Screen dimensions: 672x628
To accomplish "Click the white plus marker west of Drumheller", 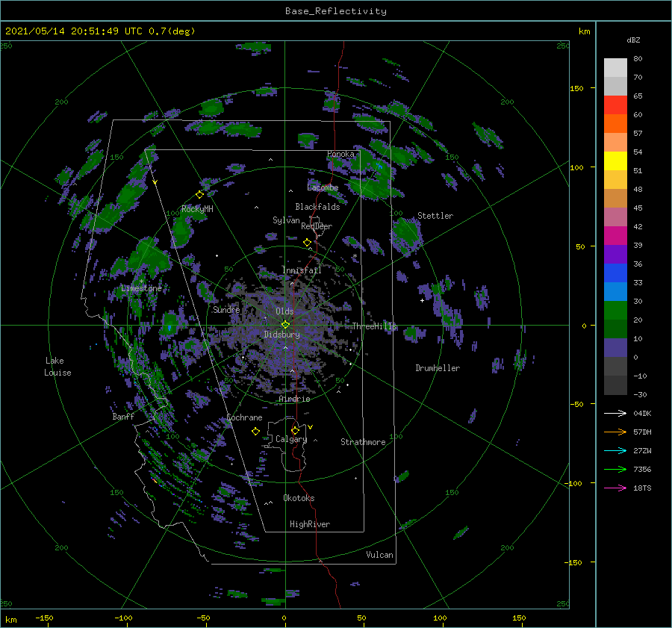I will [x=422, y=300].
